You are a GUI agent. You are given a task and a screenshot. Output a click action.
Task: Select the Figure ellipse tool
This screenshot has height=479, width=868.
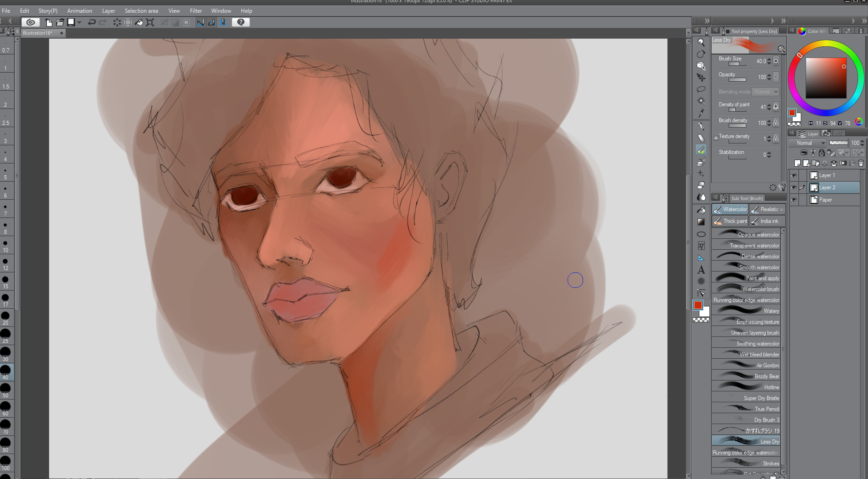[701, 234]
